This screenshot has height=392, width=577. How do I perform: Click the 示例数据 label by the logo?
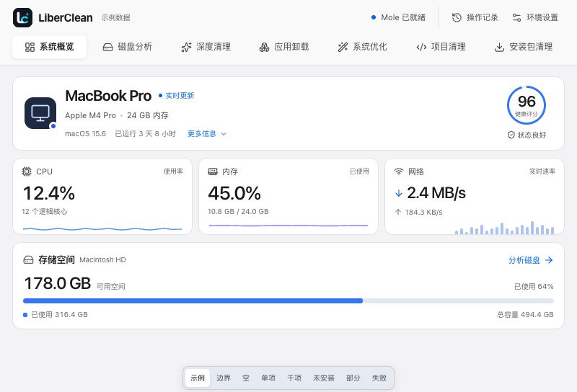(x=116, y=17)
